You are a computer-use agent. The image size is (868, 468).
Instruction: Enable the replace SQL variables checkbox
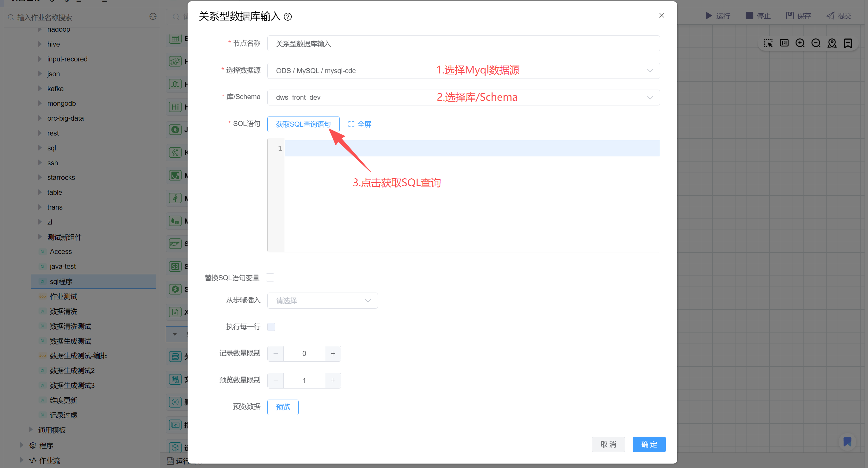pos(270,277)
